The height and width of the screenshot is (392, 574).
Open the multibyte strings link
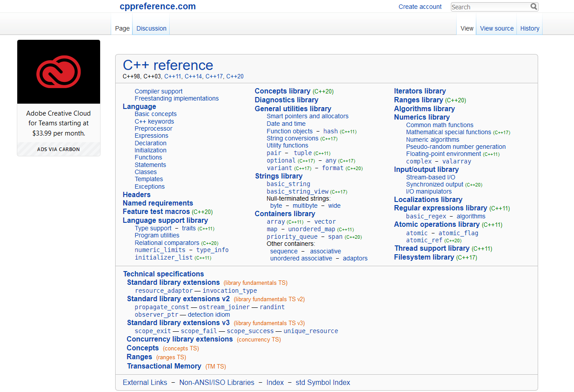[305, 206]
